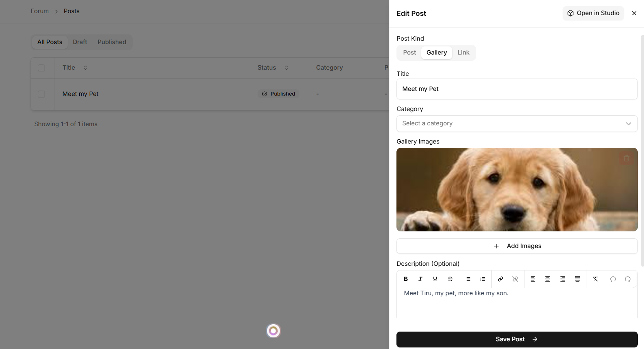Image resolution: width=644 pixels, height=349 pixels.
Task: Open the Select a category dropdown
Action: (517, 123)
